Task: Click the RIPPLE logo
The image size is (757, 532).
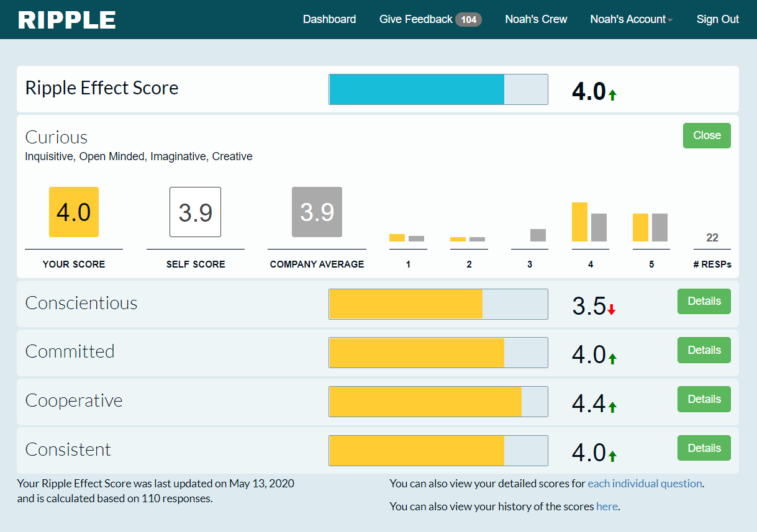Action: (67, 20)
